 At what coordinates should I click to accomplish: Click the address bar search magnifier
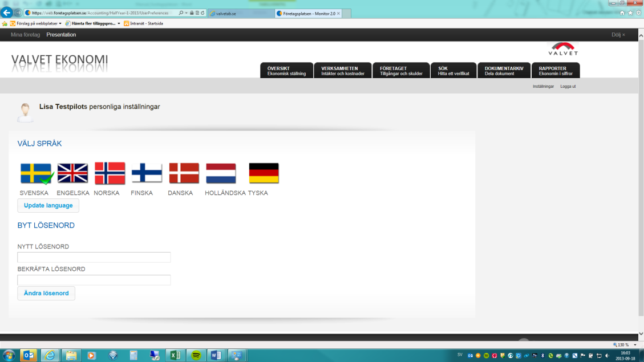coord(181,13)
